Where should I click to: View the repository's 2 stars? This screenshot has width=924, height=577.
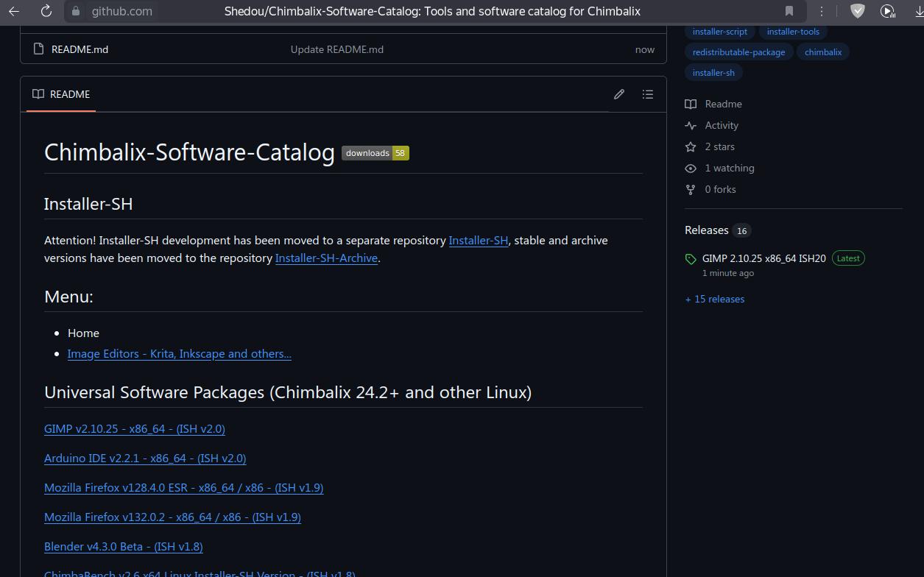point(719,147)
